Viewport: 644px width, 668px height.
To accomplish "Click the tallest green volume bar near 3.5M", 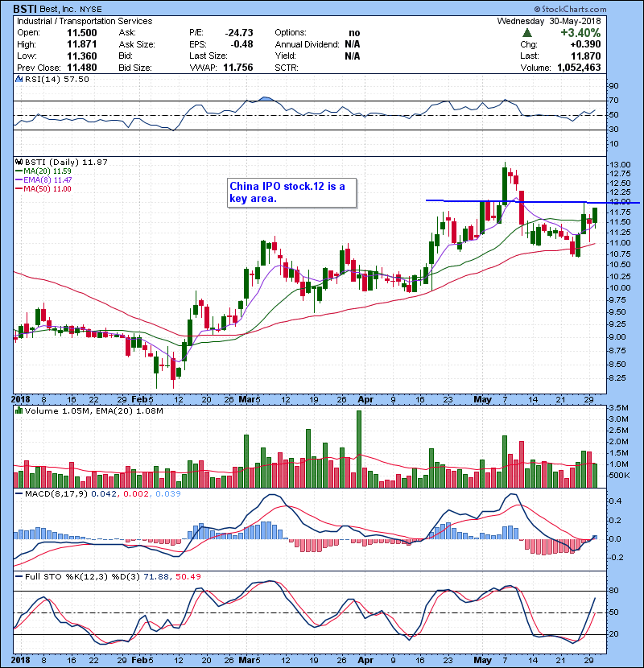I will pos(359,449).
